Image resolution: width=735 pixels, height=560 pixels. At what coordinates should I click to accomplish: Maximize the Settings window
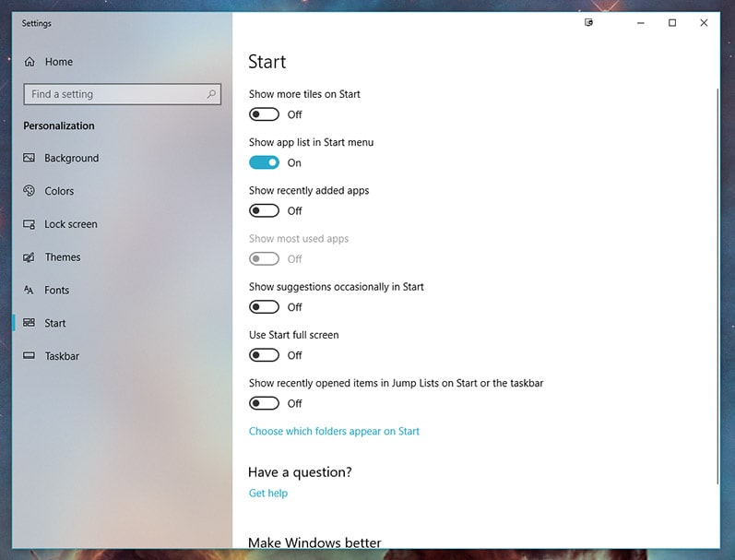click(672, 22)
